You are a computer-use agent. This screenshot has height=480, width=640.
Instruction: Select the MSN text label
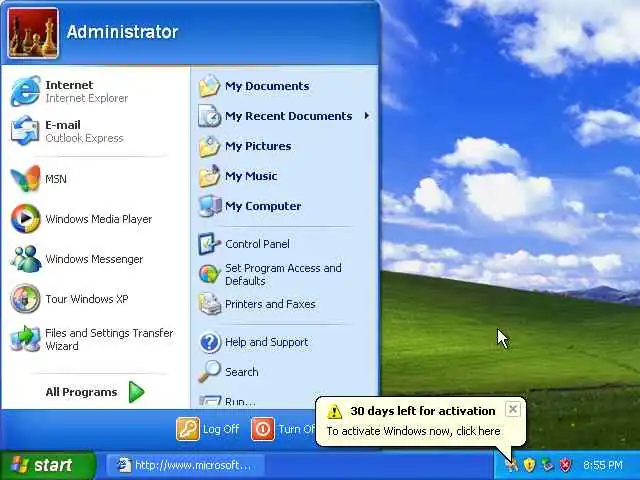point(56,179)
